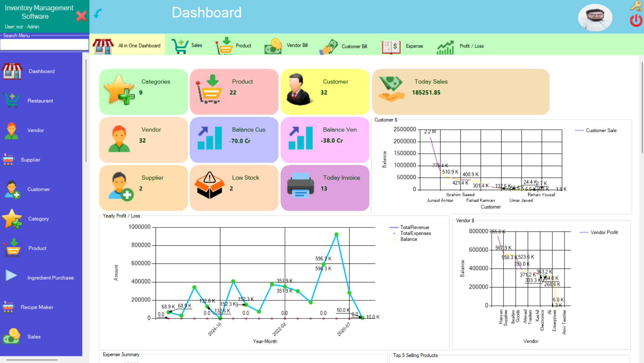The image size is (644, 363).
Task: Open the Vendor Bill tab
Action: [x=286, y=46]
